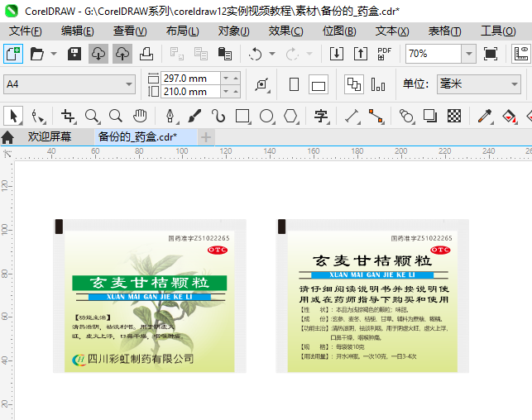Switch to the 欢迎屏幕 tab

pyautogui.click(x=49, y=136)
